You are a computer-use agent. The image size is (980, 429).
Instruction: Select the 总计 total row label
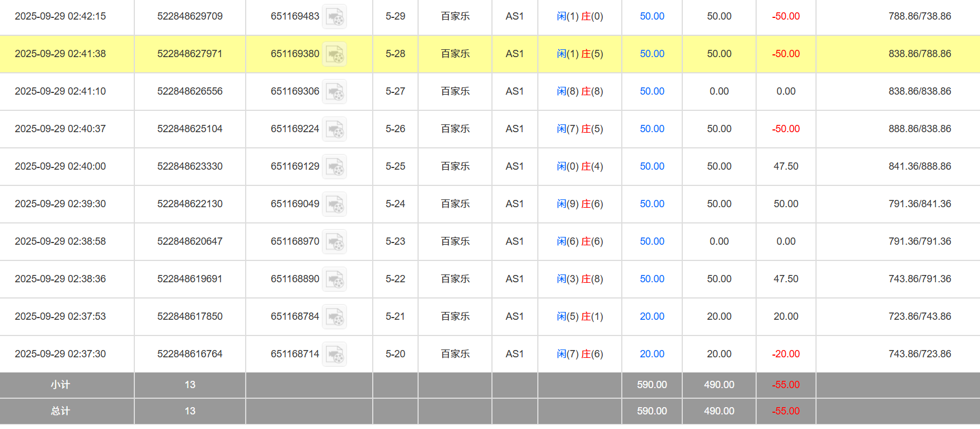60,411
